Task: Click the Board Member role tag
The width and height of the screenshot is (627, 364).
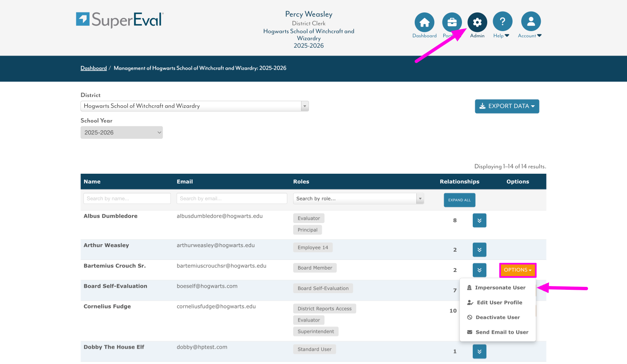Action: 315,268
